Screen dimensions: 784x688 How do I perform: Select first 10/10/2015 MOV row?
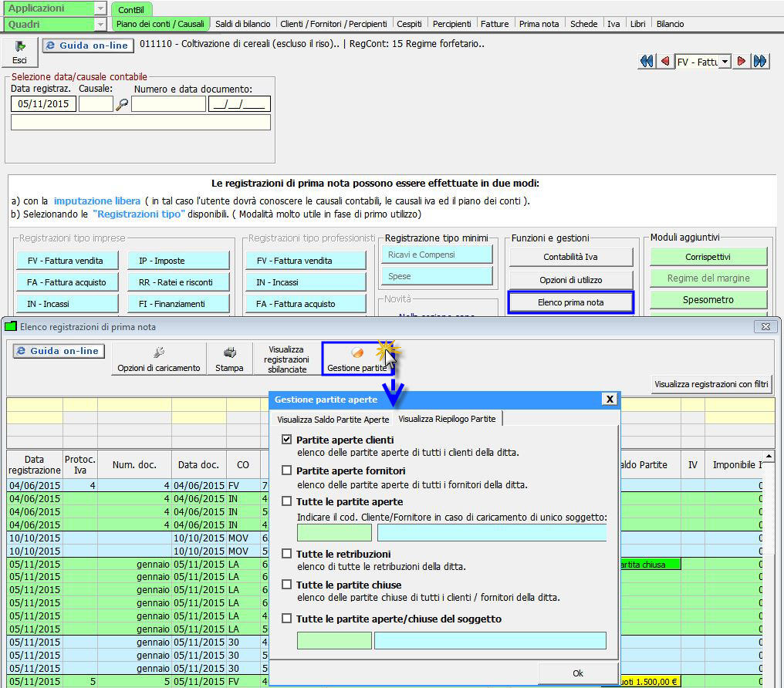pos(138,538)
